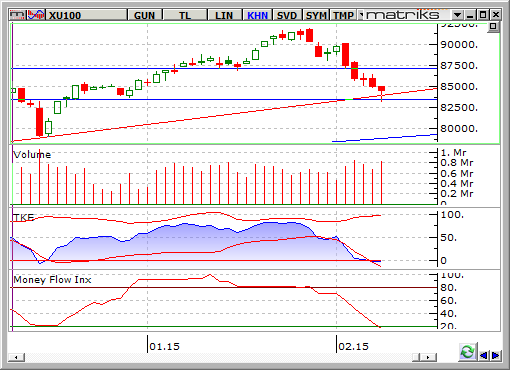510x370 pixels.
Task: Switch to LIN scale mode
Action: pos(224,15)
